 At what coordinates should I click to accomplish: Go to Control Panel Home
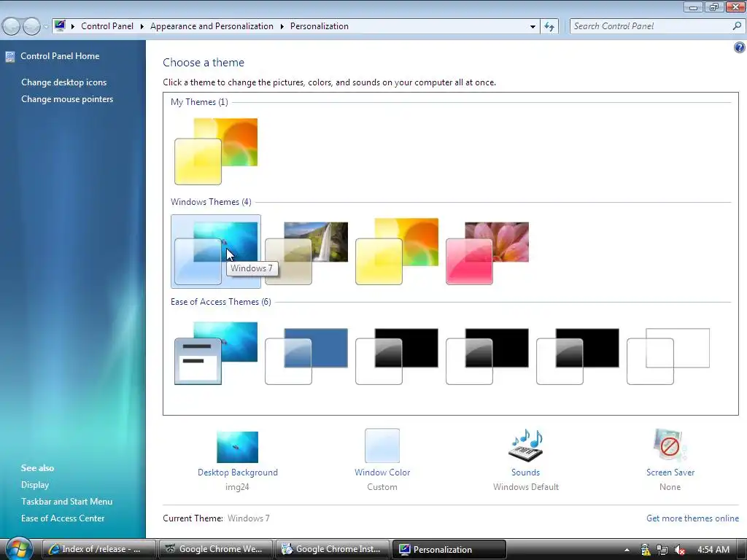(60, 56)
